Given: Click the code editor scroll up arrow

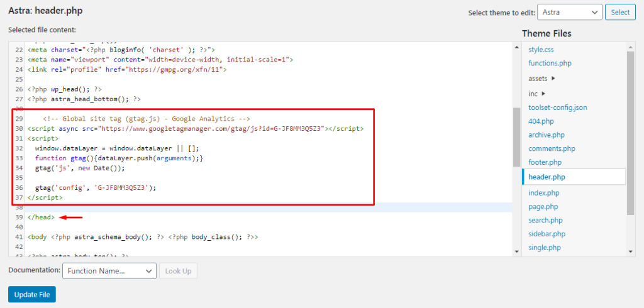Looking at the screenshot, I should coord(516,47).
